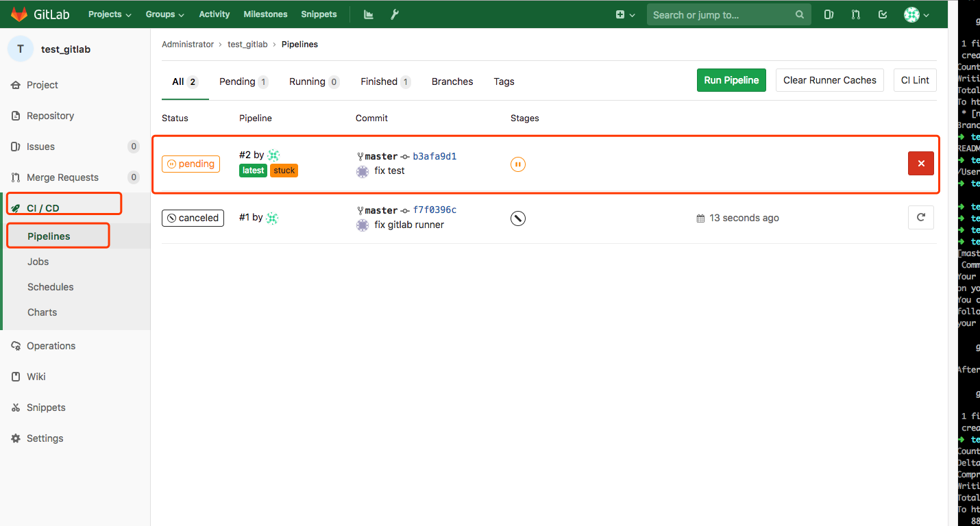Open Snippets in the top navbar

(319, 14)
